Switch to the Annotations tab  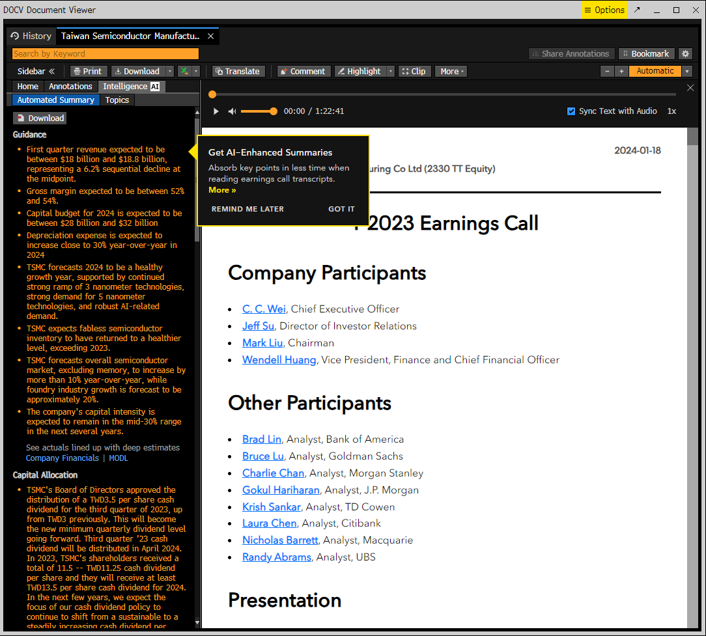point(70,87)
